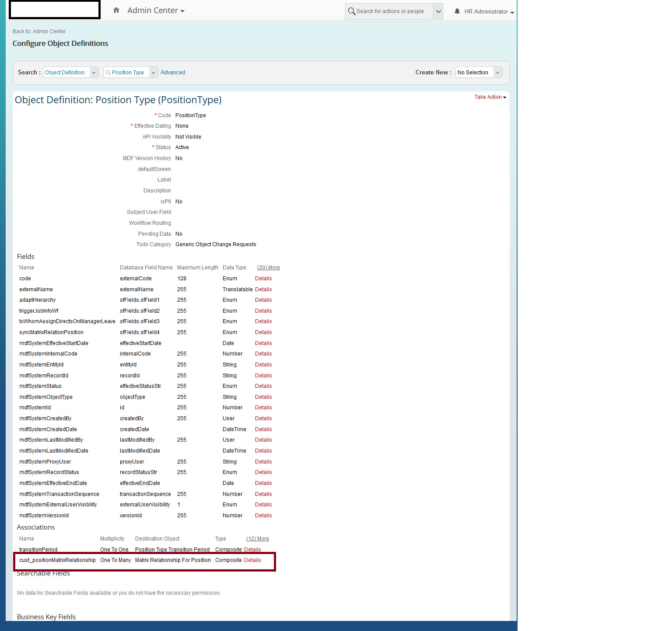Open the Take Action menu
Image resolution: width=672 pixels, height=631 pixels.
pos(490,97)
